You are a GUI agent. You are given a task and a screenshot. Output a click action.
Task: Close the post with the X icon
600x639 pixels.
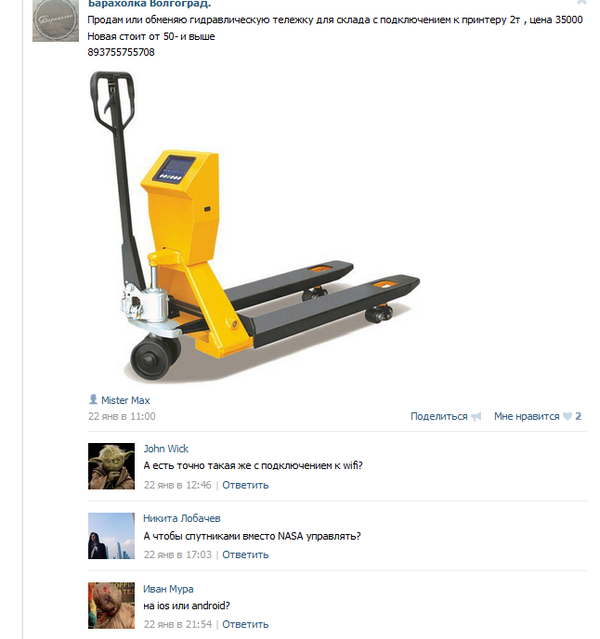click(581, 2)
